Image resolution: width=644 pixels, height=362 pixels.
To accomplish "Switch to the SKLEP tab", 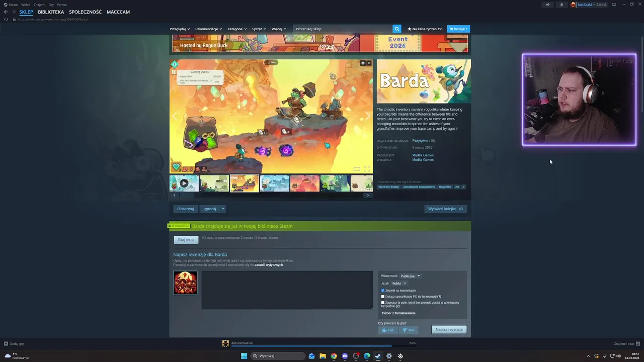I will tap(26, 12).
